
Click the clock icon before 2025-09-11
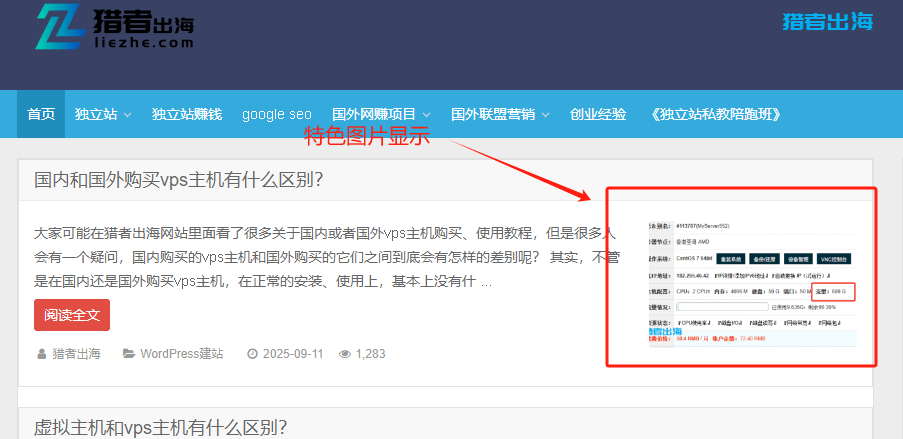pos(252,354)
